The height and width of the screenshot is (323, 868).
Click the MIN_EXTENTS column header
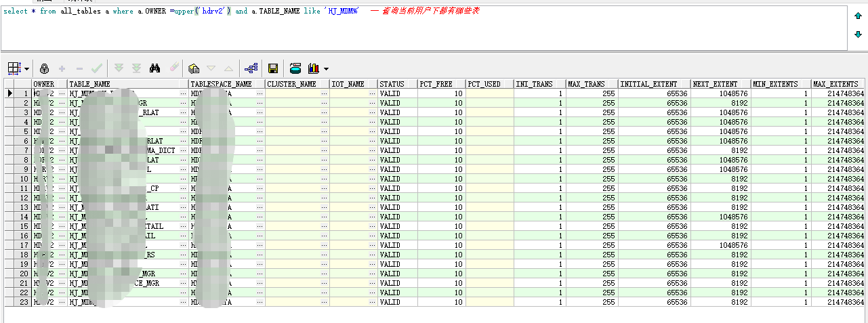(781, 84)
